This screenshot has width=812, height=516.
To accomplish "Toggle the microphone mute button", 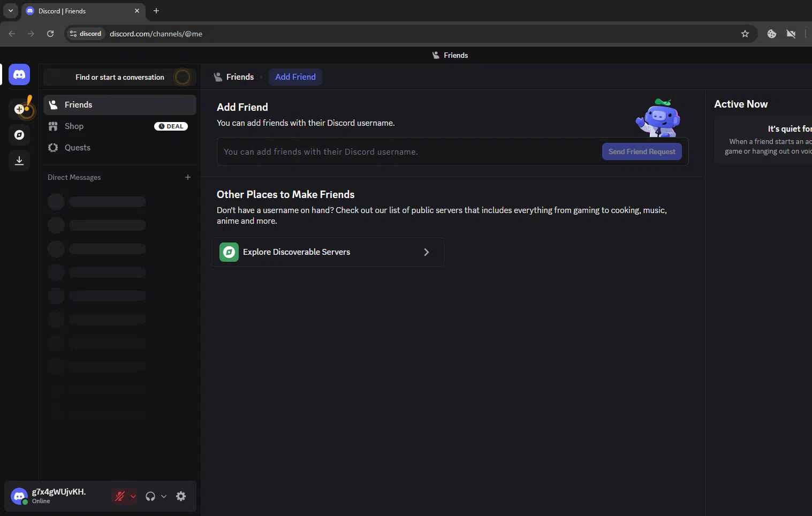I will point(119,496).
